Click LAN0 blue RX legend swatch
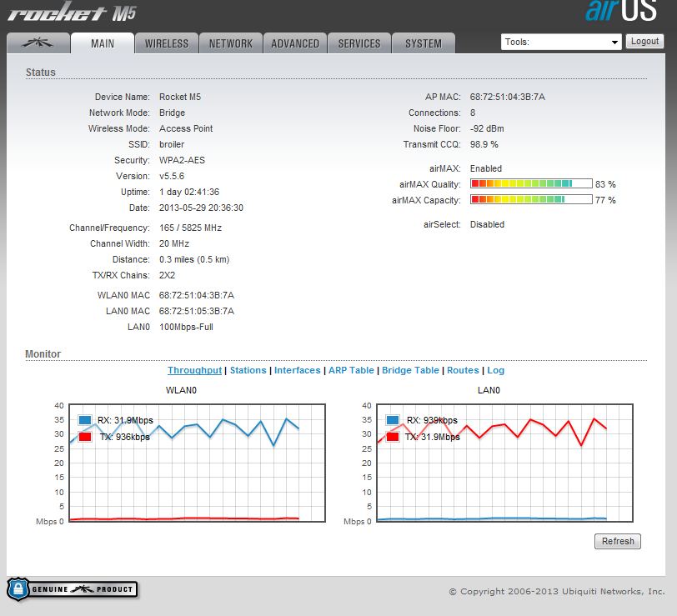The image size is (677, 616). (393, 420)
